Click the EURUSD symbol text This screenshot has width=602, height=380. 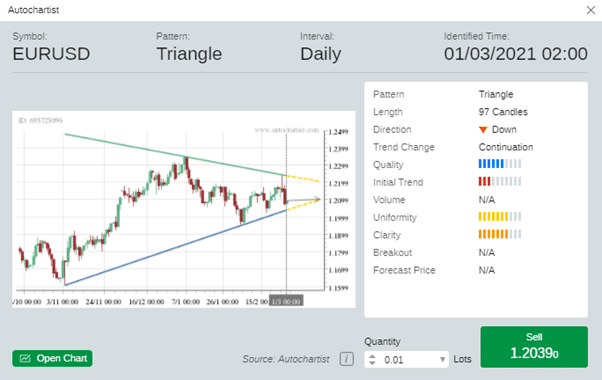tap(51, 54)
